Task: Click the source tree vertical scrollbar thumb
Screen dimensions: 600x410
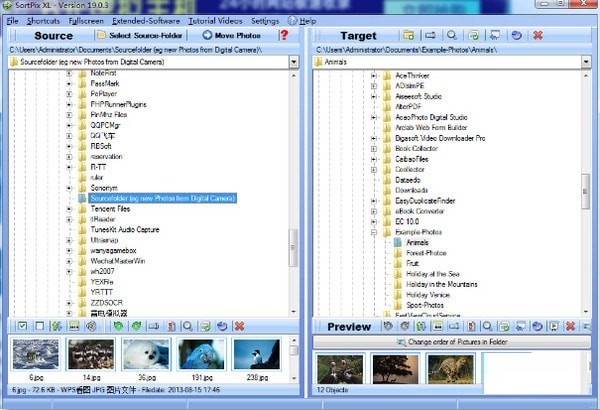Action: coord(293,248)
